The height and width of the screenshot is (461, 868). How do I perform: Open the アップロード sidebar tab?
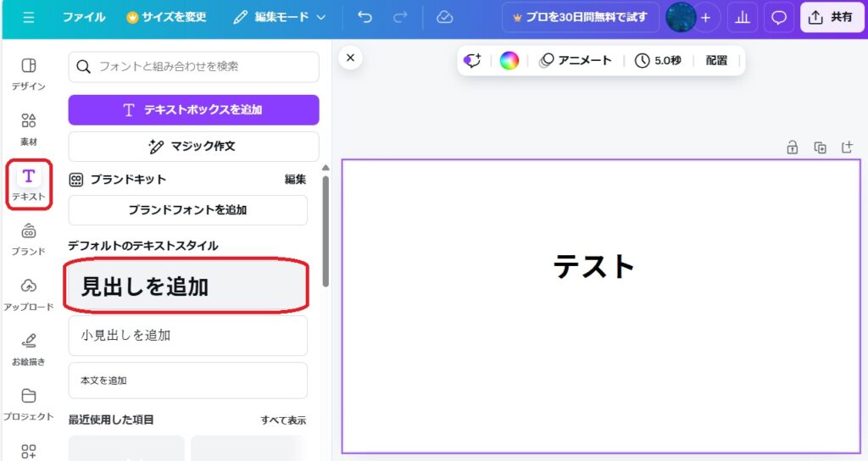coord(28,294)
